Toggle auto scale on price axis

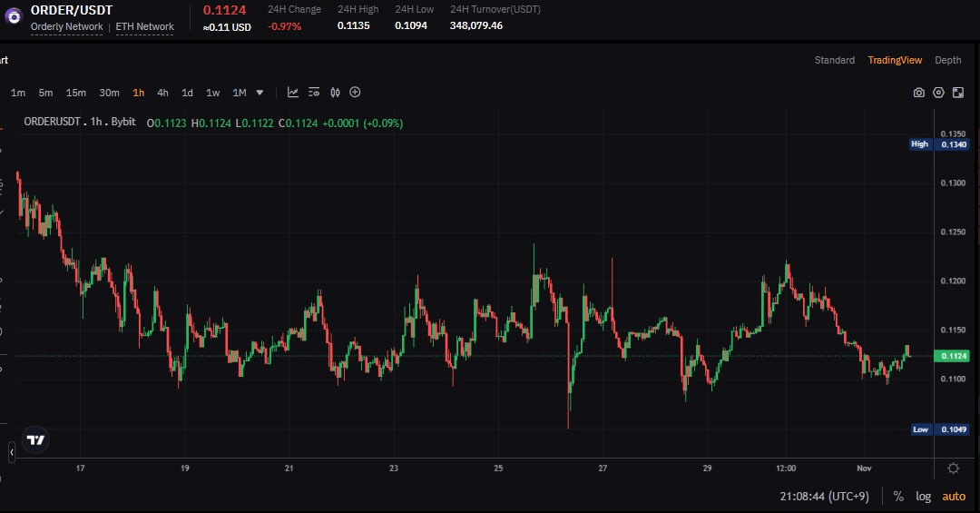pos(954,496)
